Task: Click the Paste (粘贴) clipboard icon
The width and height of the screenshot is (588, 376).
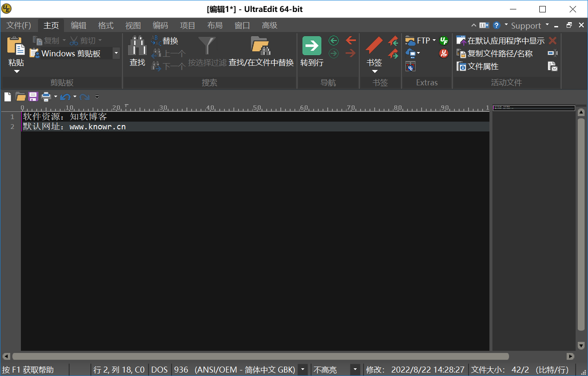Action: coord(16,45)
